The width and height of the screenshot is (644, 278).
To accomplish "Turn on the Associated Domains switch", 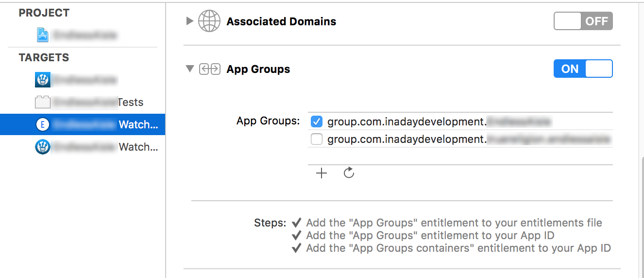I will (583, 21).
